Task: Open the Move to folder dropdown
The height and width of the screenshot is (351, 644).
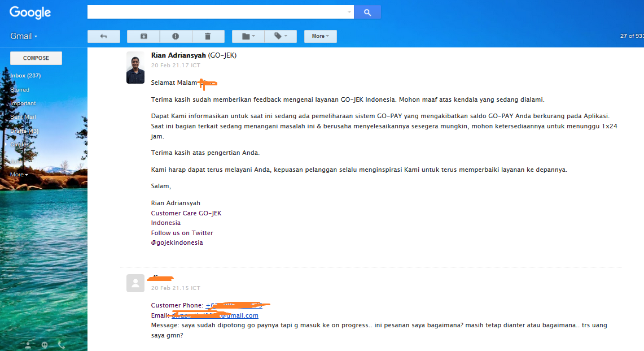Action: [x=248, y=36]
